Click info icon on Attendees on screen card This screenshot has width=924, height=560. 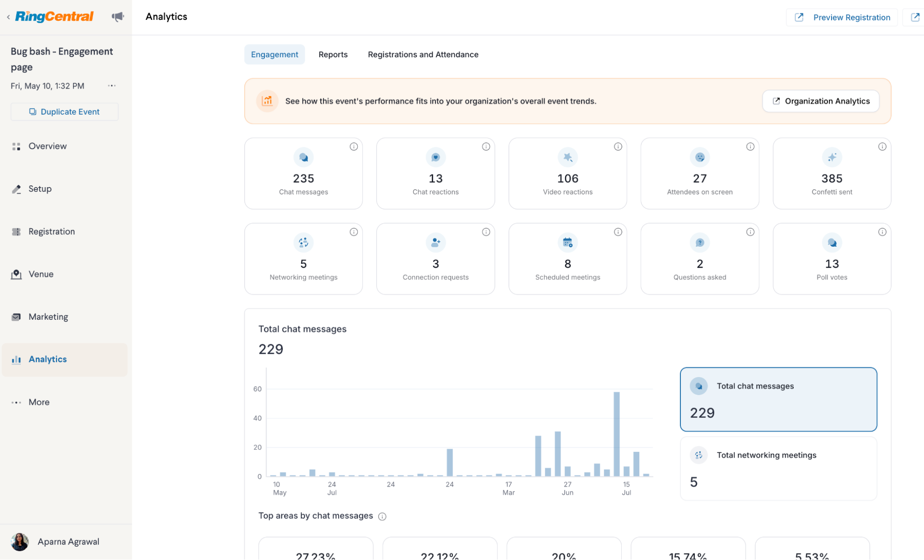[x=750, y=146]
